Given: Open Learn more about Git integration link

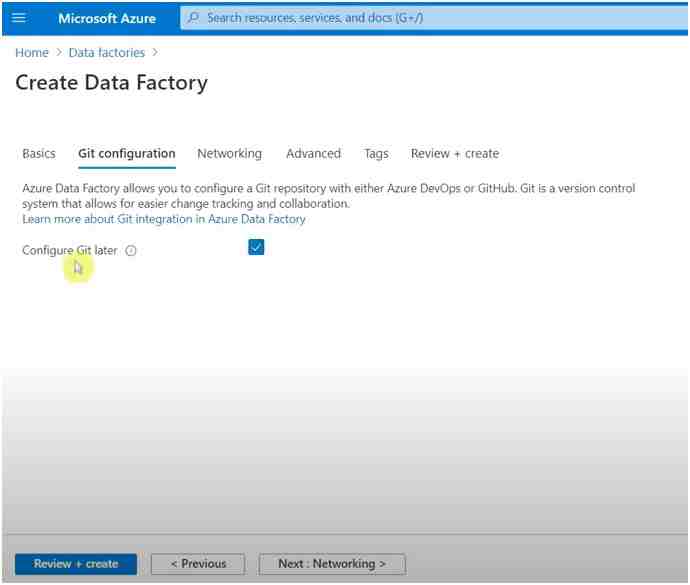Looking at the screenshot, I should coord(164,219).
